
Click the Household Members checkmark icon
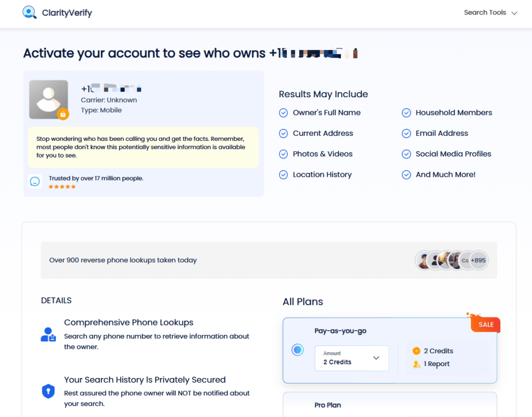click(x=406, y=113)
